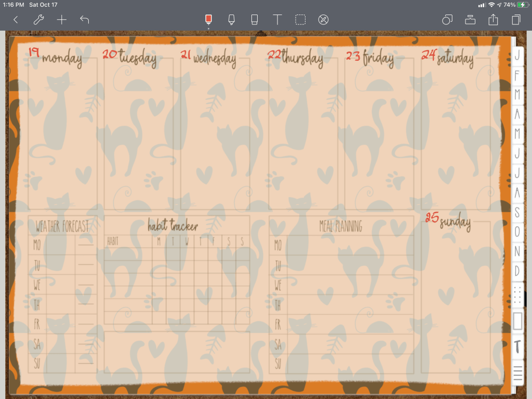Tap the circled slashed pen icon
Screen dimensions: 532x399
323,20
